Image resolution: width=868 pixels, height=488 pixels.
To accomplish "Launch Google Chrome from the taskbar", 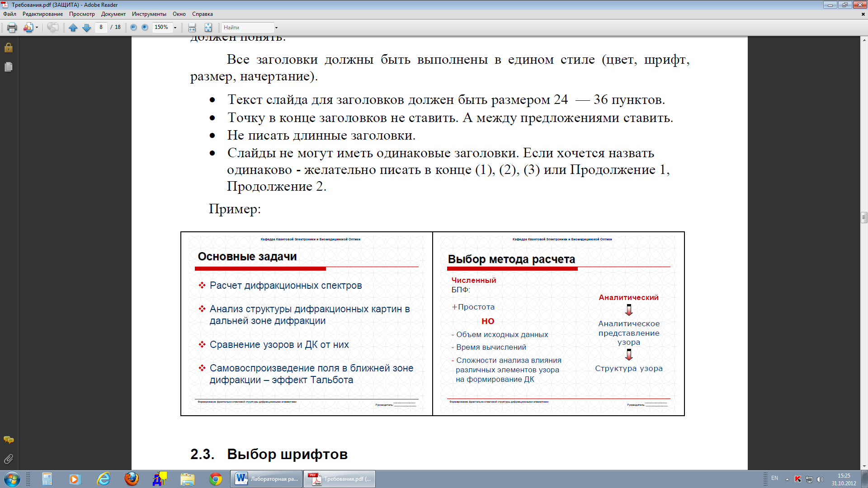I will (216, 479).
